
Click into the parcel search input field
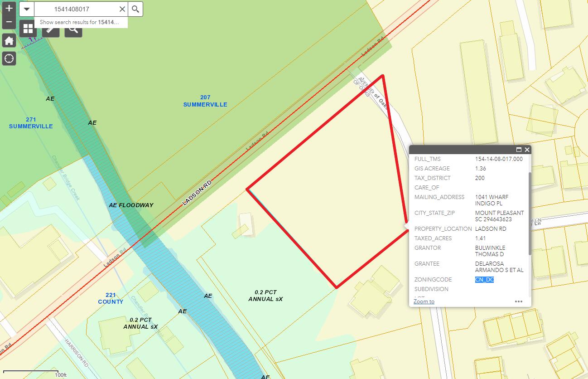tap(76, 9)
